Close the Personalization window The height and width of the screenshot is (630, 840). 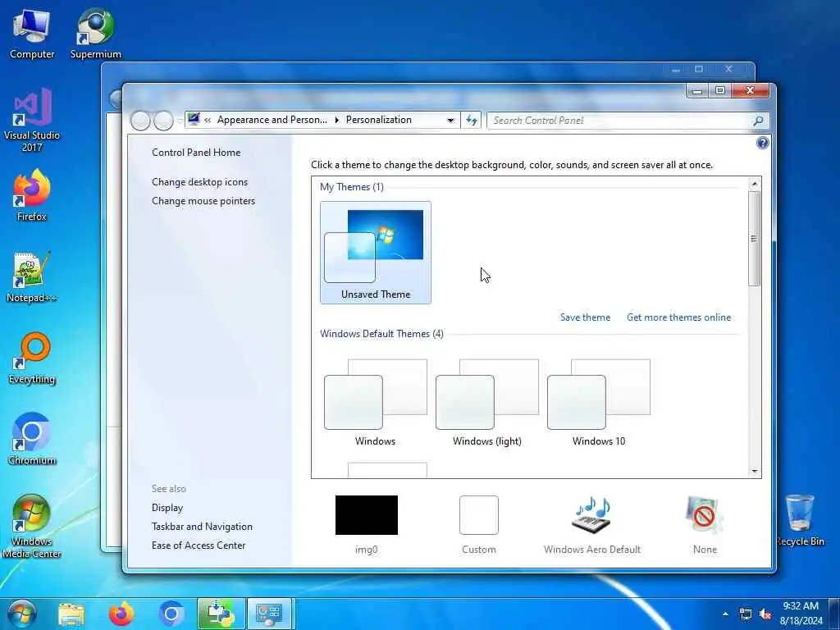750,90
